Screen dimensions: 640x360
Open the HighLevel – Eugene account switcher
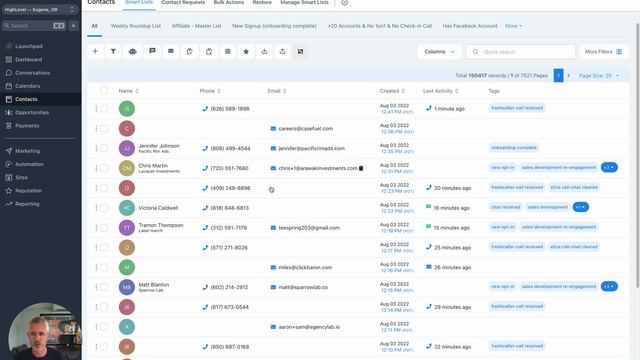click(40, 9)
